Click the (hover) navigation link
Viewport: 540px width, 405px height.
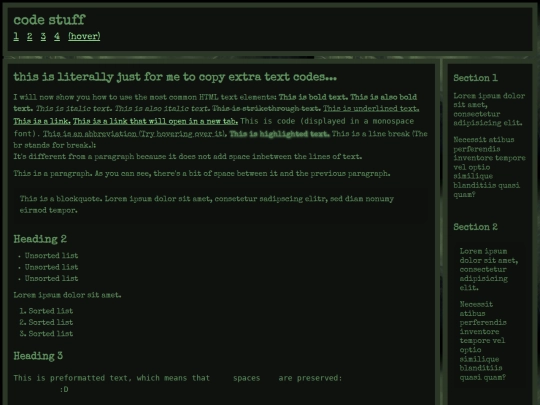click(x=84, y=37)
